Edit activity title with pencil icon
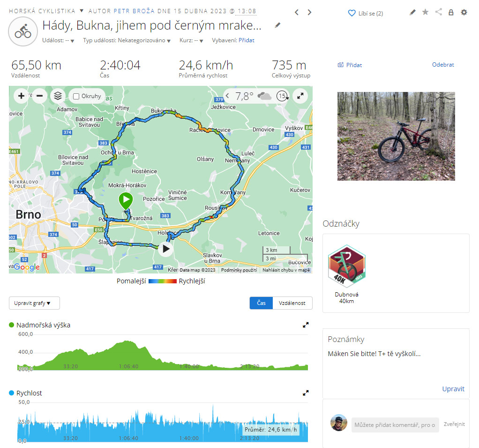 pos(277,25)
